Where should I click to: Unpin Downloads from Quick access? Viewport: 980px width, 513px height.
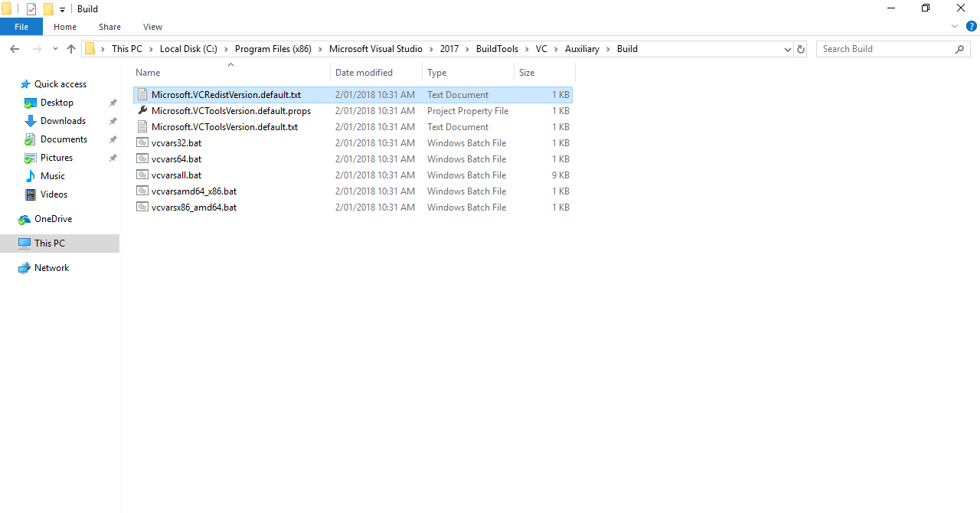coord(113,120)
